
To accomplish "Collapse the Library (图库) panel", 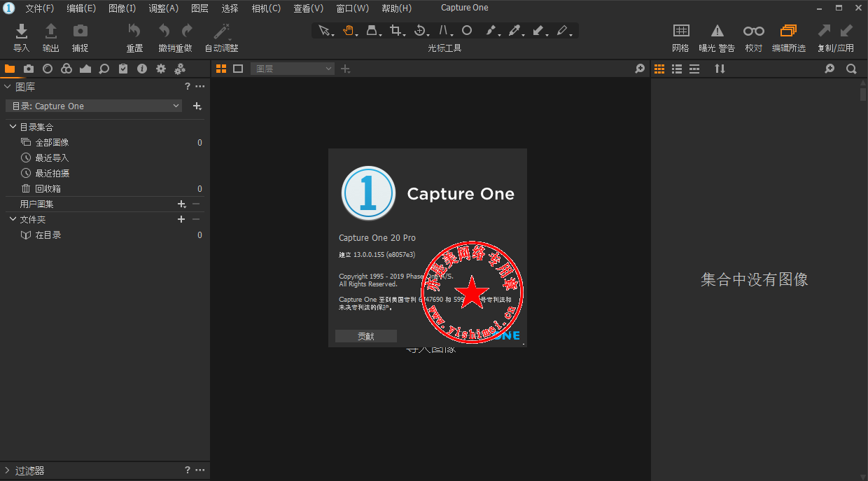I will (8, 87).
